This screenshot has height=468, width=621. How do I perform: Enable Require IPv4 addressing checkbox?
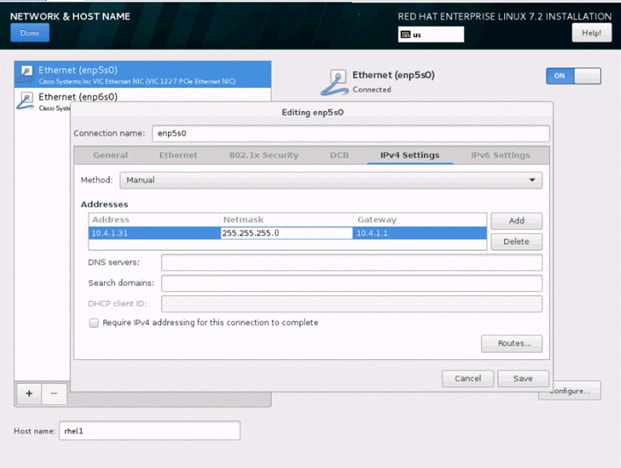point(94,323)
